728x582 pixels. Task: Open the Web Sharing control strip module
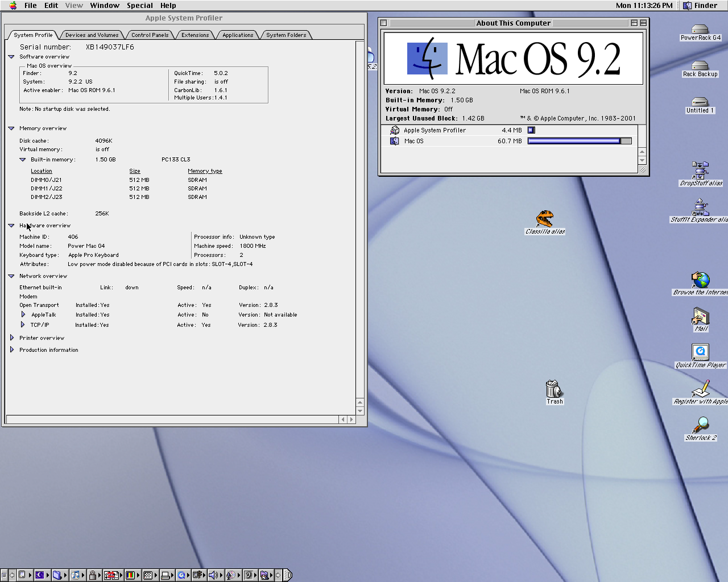pos(266,575)
